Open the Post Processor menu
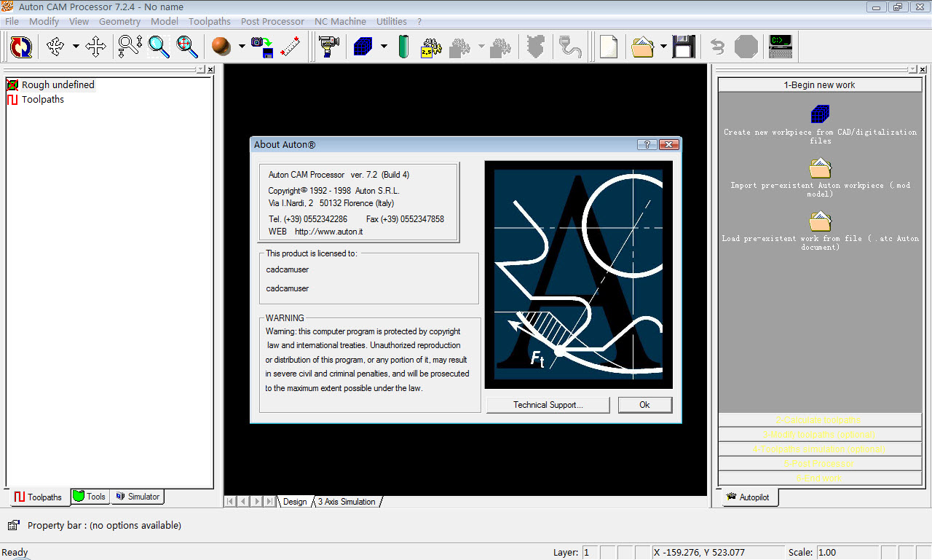Viewport: 932px width, 560px height. tap(272, 21)
